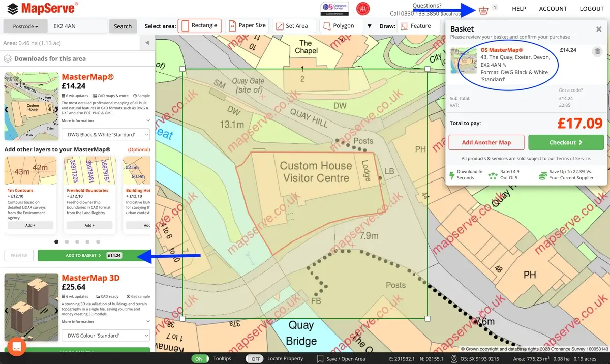
Task: Open the HELP menu
Action: [x=519, y=9]
